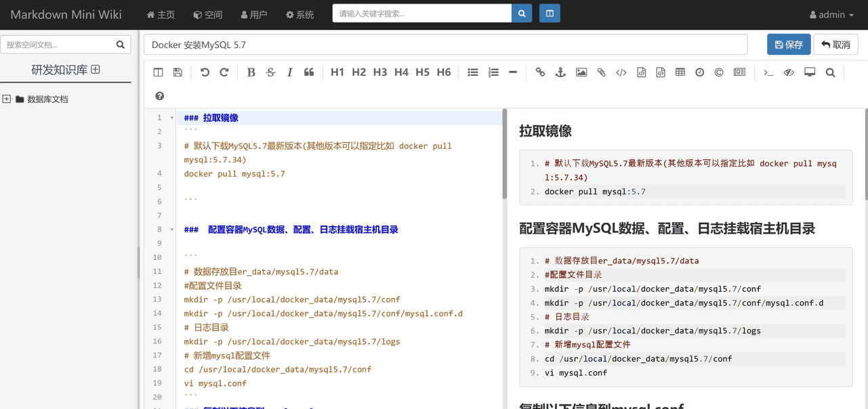This screenshot has width=868, height=409.
Task: Click the document title field
Action: pyautogui.click(x=446, y=45)
